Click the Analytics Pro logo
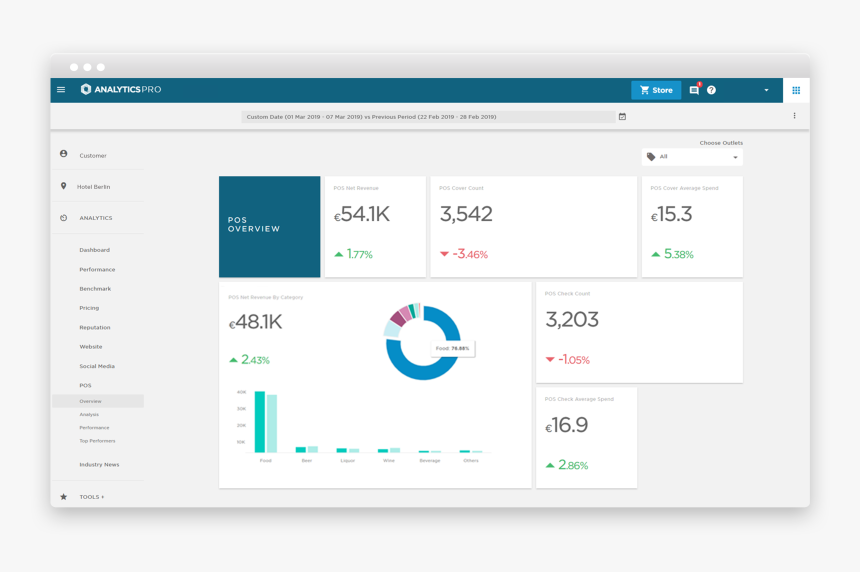Screen dimensions: 860x572 point(121,89)
